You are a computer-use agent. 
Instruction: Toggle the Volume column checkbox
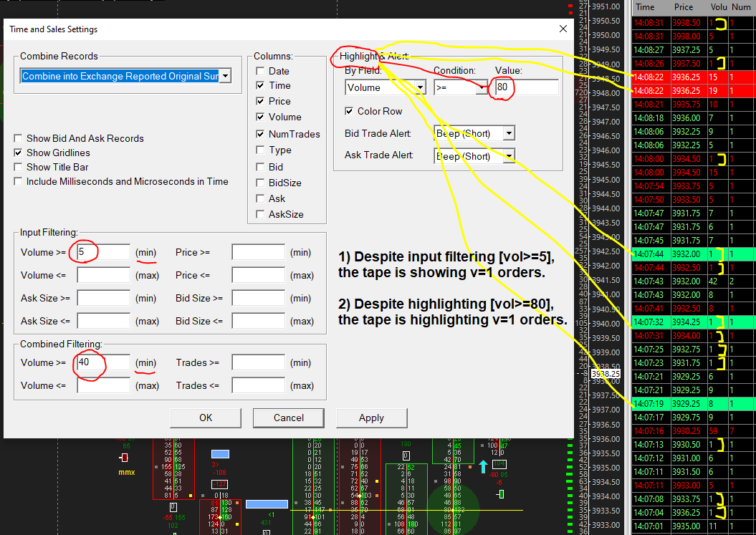point(260,117)
